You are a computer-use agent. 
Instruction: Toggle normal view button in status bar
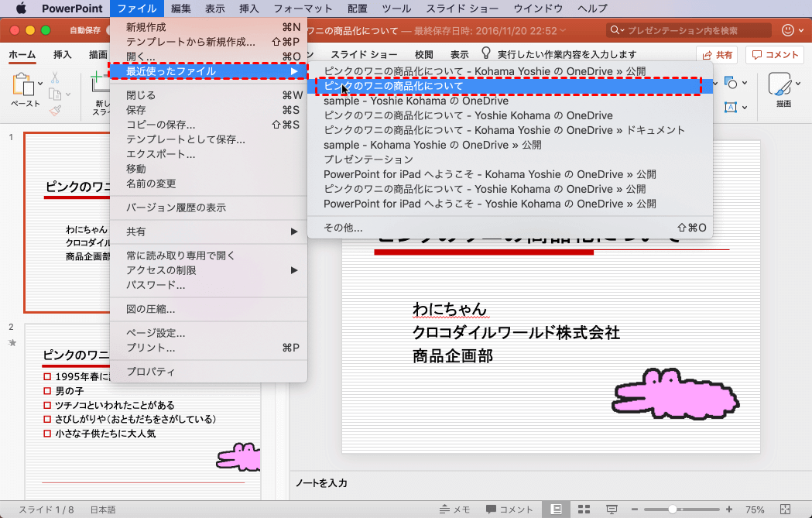[x=556, y=509]
